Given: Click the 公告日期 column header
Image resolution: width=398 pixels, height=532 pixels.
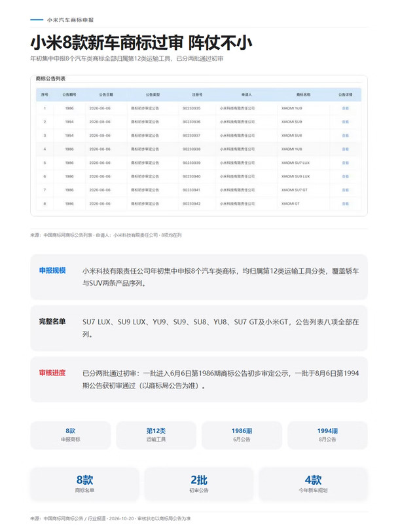Looking at the screenshot, I should [x=106, y=94].
